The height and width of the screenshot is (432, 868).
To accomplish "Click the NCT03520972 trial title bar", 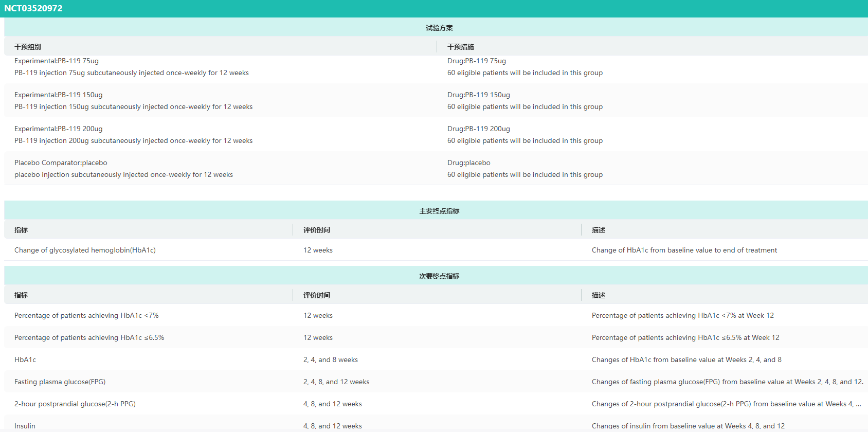I will point(33,9).
